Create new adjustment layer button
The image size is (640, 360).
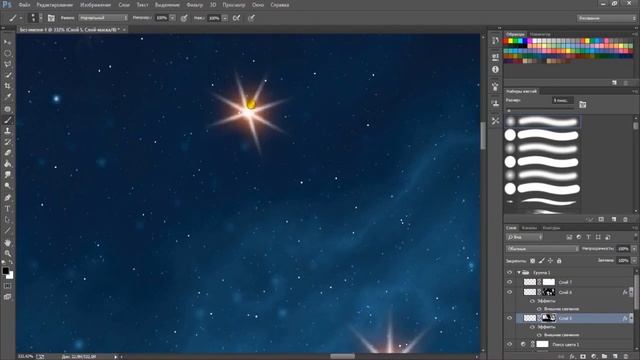click(x=594, y=356)
